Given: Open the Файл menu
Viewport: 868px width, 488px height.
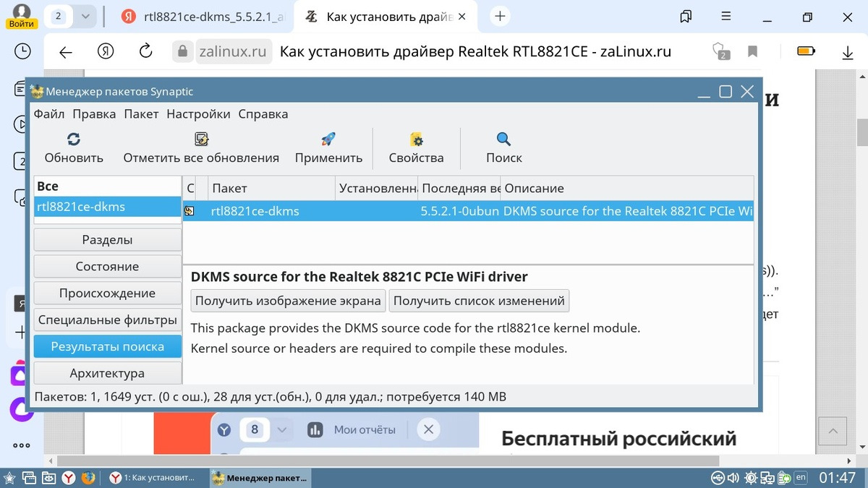Looking at the screenshot, I should (x=49, y=114).
